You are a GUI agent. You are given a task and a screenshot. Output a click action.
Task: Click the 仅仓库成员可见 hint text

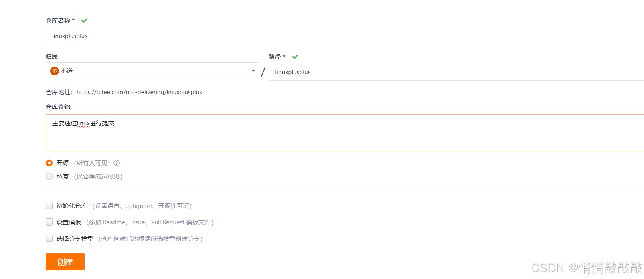[x=98, y=176]
